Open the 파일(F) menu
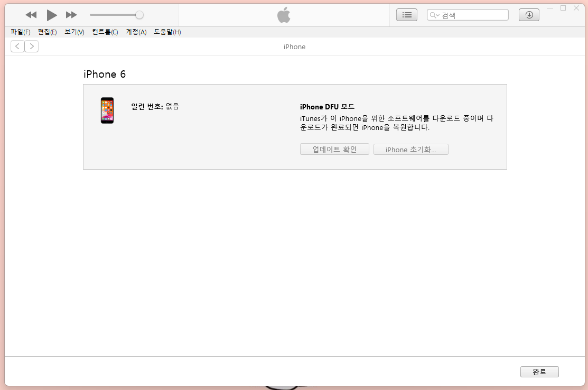Screen dimensions: 588x390 coord(20,32)
